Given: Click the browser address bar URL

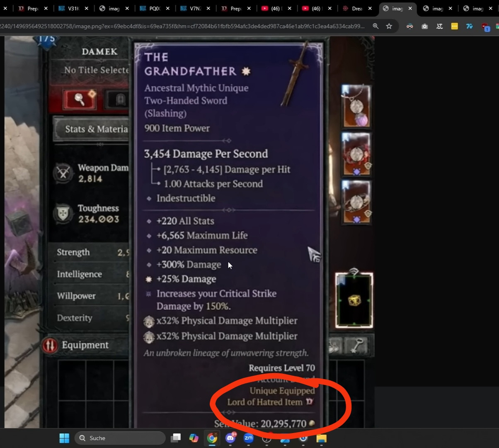Looking at the screenshot, I should tap(182, 26).
